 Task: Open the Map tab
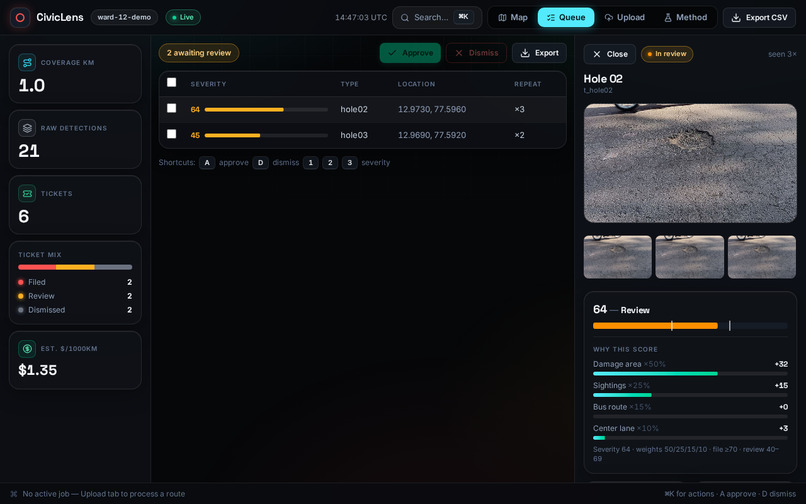(513, 17)
